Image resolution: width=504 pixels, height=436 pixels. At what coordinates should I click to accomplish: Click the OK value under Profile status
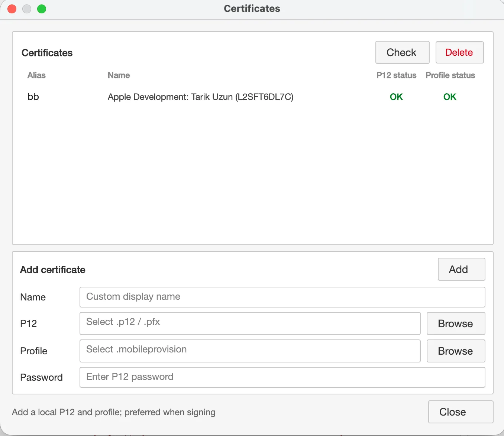pos(450,97)
